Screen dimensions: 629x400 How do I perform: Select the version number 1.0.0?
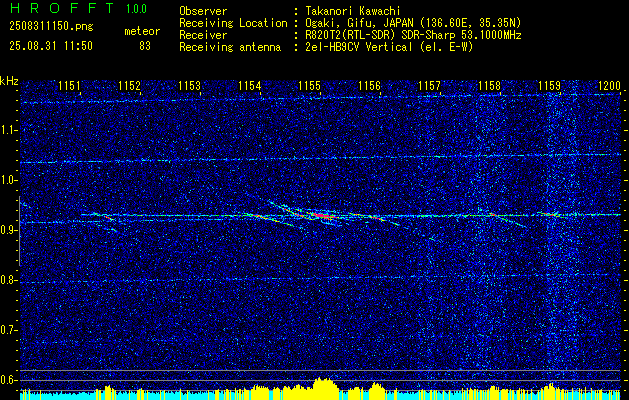coord(137,9)
